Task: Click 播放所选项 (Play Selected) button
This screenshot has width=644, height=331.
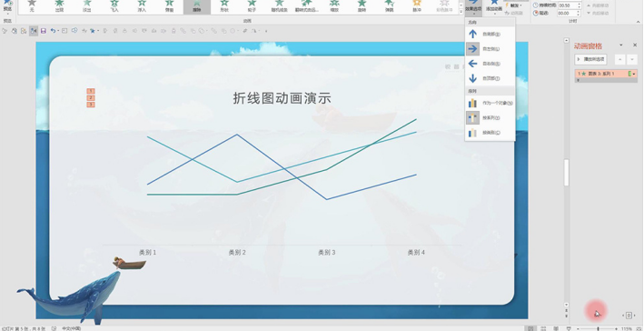Action: (590, 59)
